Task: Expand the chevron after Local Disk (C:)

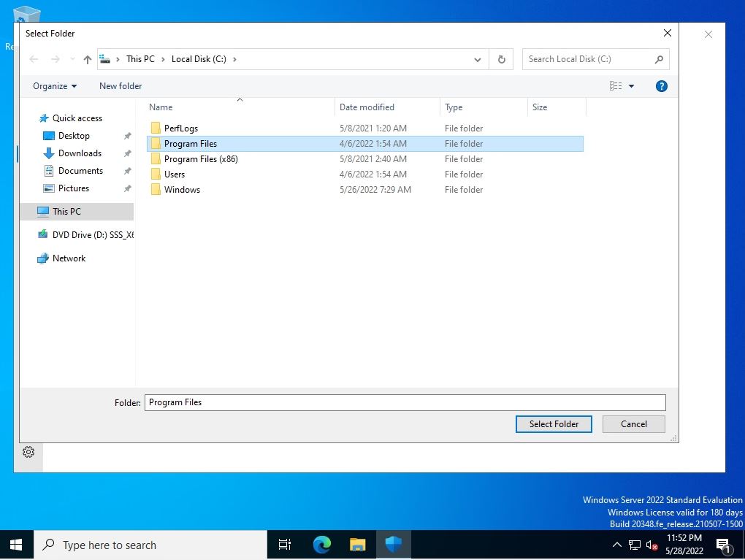Action: coord(234,59)
